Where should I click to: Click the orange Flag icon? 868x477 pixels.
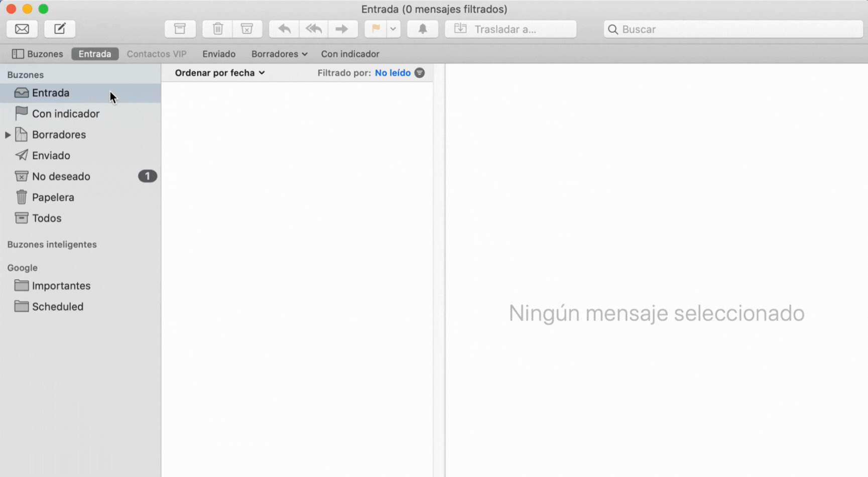coord(376,29)
